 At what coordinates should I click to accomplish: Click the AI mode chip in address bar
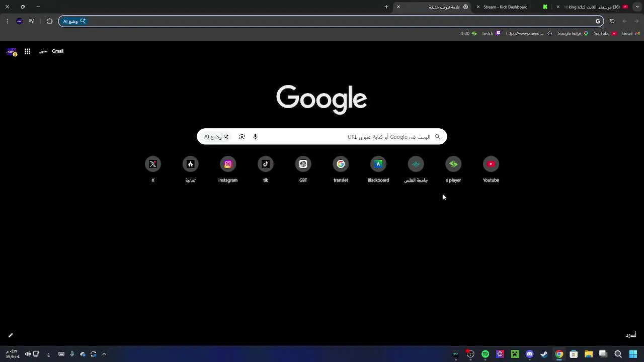tap(74, 21)
